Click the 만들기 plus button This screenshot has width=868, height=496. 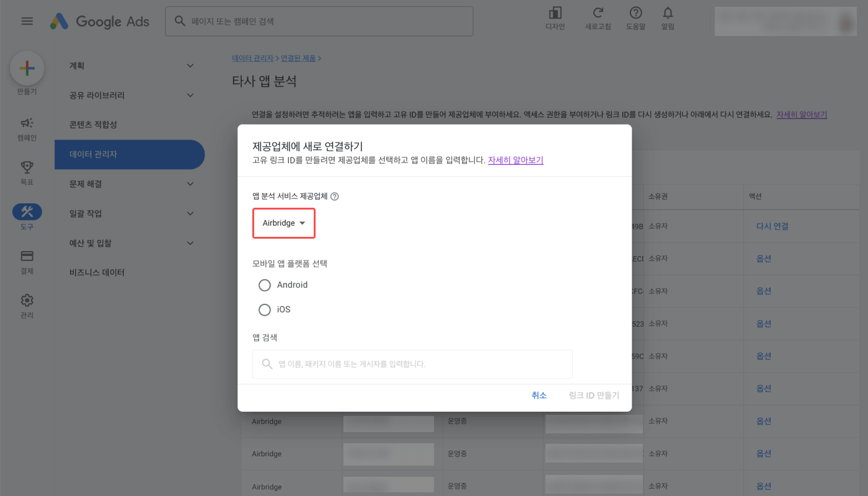[x=27, y=68]
